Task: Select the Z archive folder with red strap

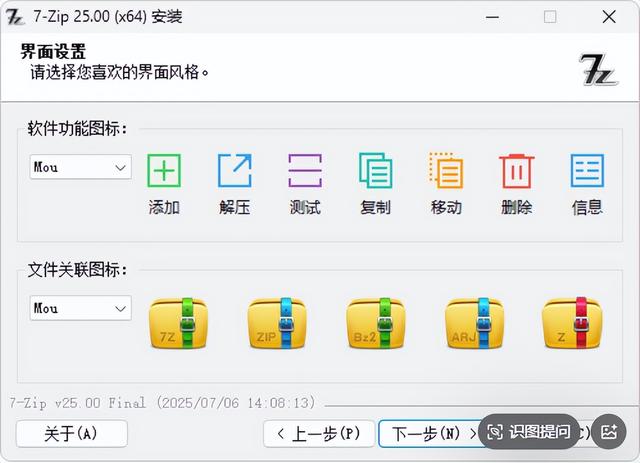Action: pyautogui.click(x=572, y=323)
